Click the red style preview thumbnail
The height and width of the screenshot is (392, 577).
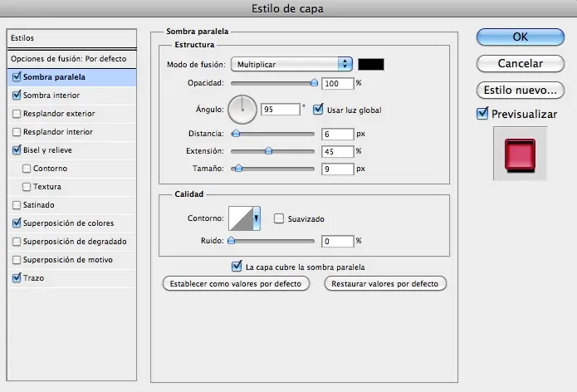520,154
